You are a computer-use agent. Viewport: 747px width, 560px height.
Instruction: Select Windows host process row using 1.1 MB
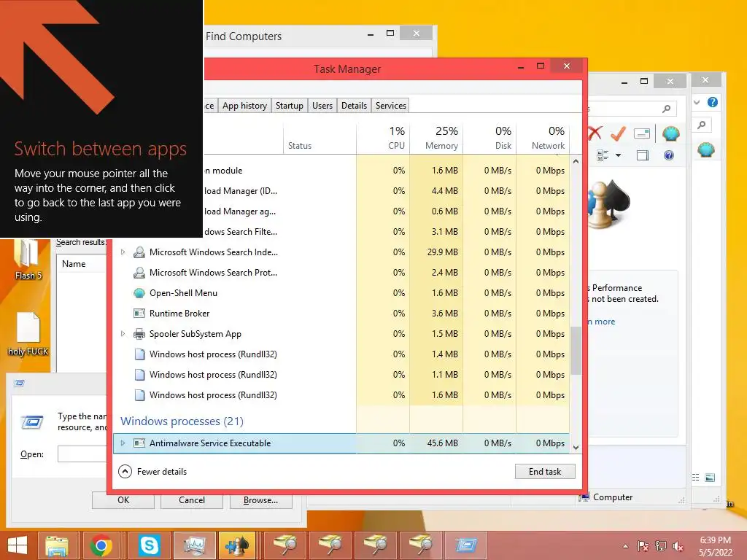click(341, 375)
